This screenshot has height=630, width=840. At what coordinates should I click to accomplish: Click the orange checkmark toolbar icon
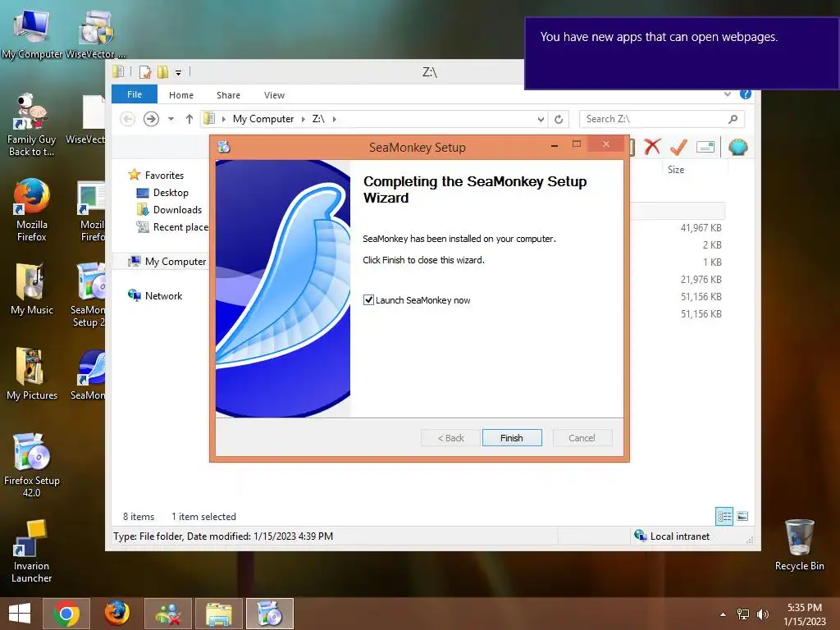click(678, 147)
